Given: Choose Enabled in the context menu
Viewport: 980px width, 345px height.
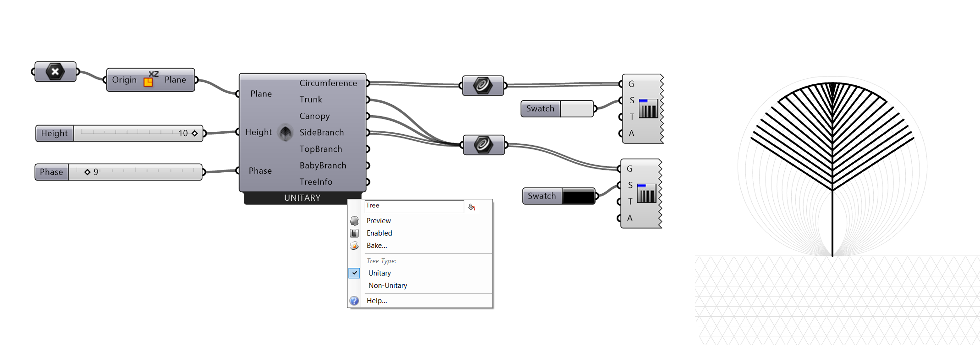Looking at the screenshot, I should [379, 233].
